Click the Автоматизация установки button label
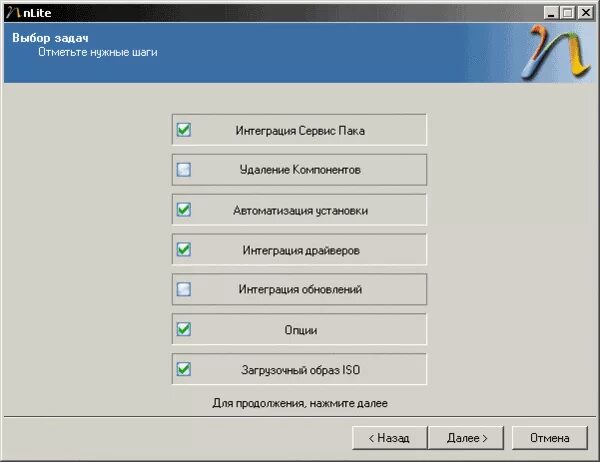This screenshot has width=600, height=462. pos(300,211)
